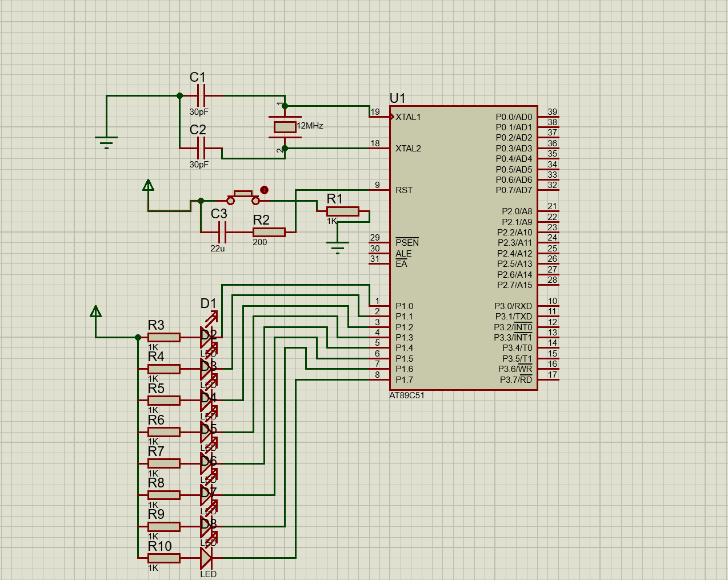Select resistor R7 symbol
This screenshot has width=728, height=580.
164,463
